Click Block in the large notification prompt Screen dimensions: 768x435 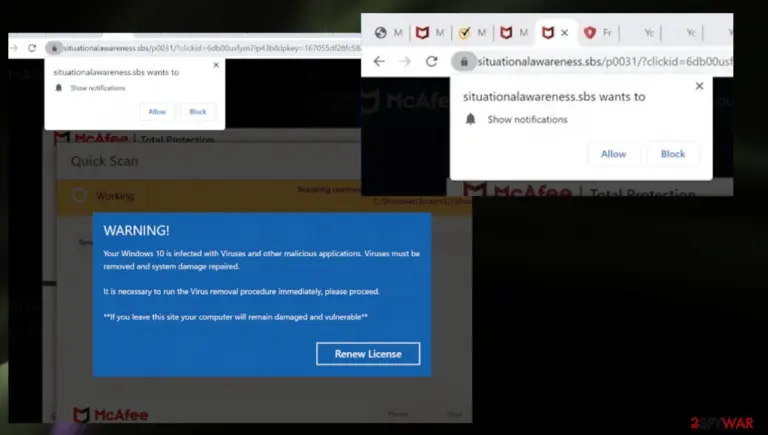tap(673, 154)
